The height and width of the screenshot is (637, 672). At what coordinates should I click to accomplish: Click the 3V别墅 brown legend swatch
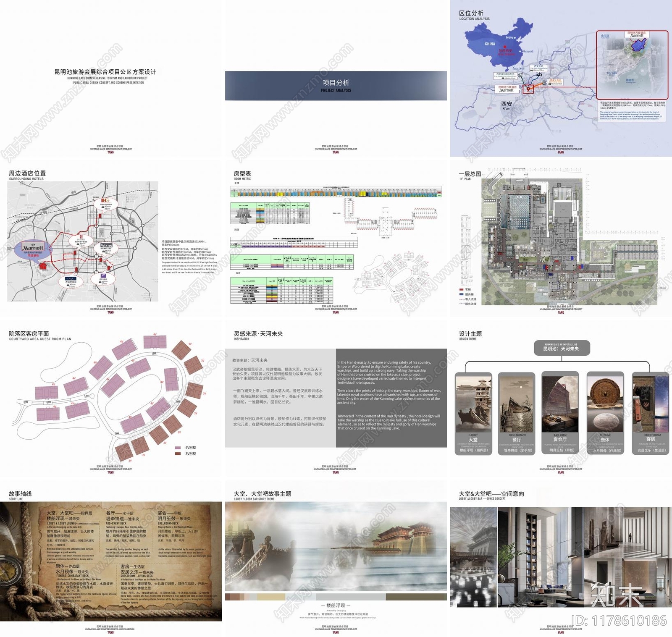[178, 454]
